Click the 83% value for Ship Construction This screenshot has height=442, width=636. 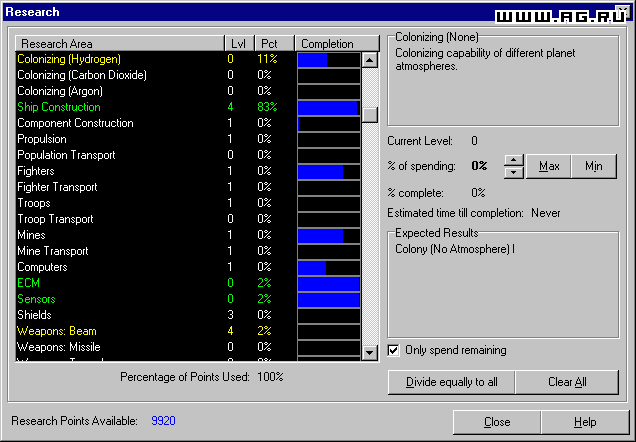[x=267, y=107]
